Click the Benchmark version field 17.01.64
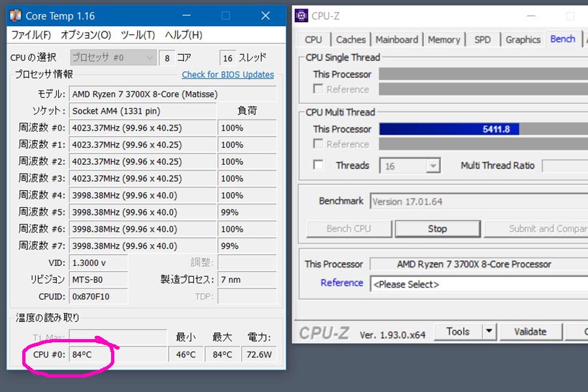The width and height of the screenshot is (588, 392). tap(480, 201)
